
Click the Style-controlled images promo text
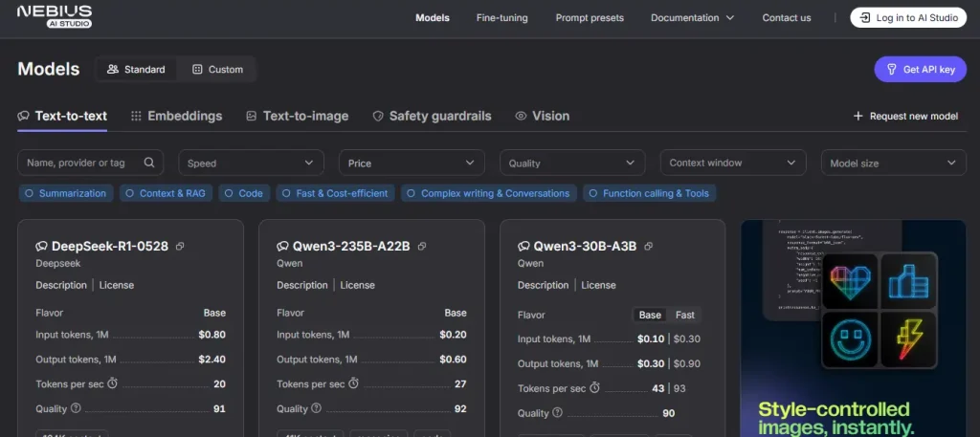(836, 419)
